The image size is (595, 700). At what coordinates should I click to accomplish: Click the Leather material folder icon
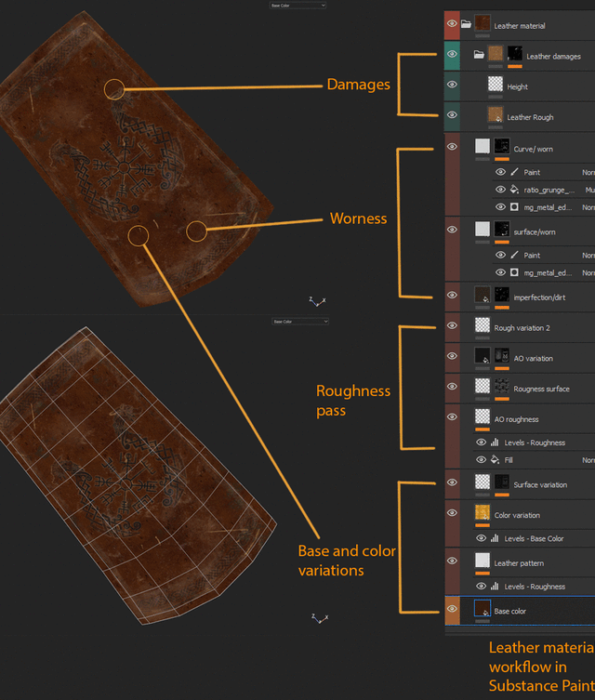tap(467, 25)
